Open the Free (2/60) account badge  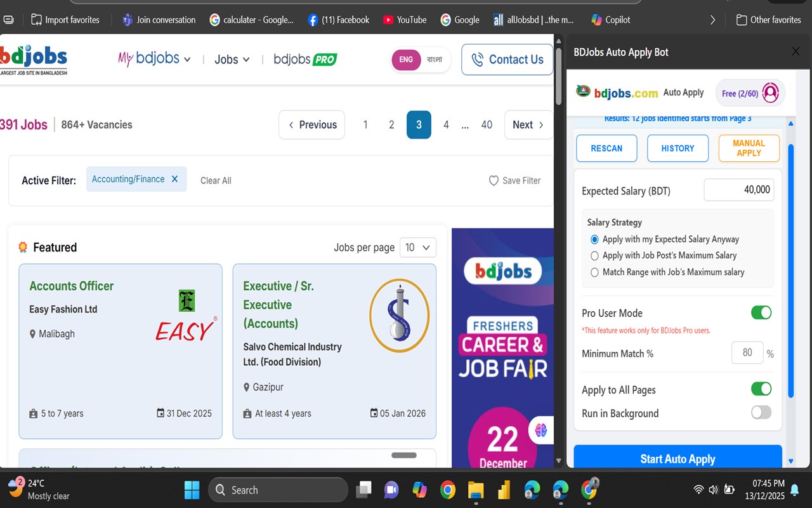coord(750,93)
